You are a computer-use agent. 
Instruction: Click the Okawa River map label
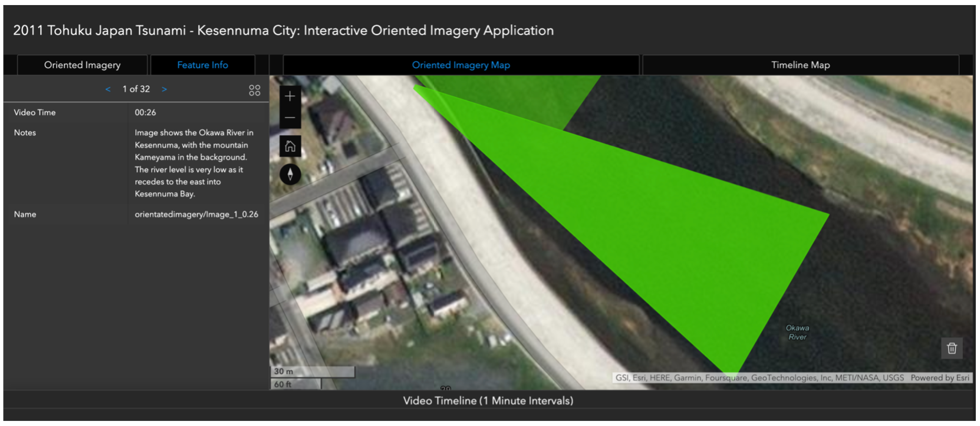point(797,332)
